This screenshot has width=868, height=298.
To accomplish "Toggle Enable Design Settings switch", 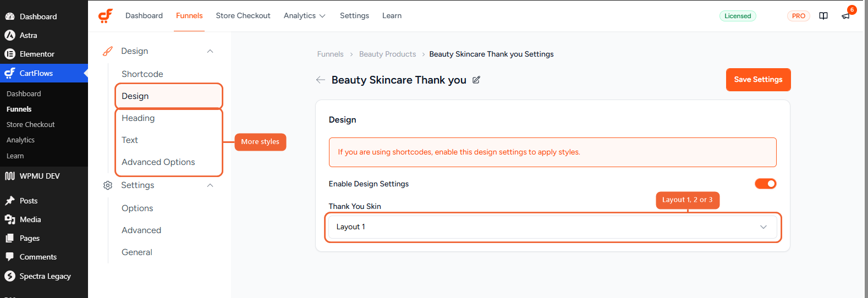I will (765, 184).
